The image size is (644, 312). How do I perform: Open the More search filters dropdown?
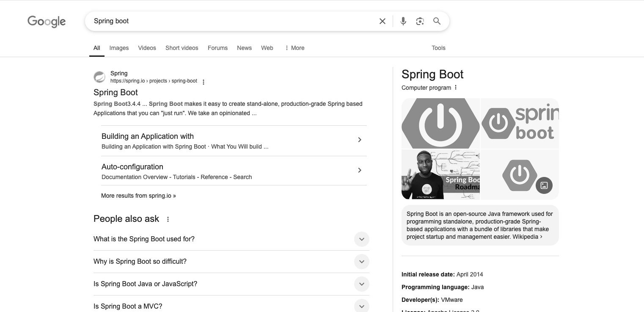(294, 48)
